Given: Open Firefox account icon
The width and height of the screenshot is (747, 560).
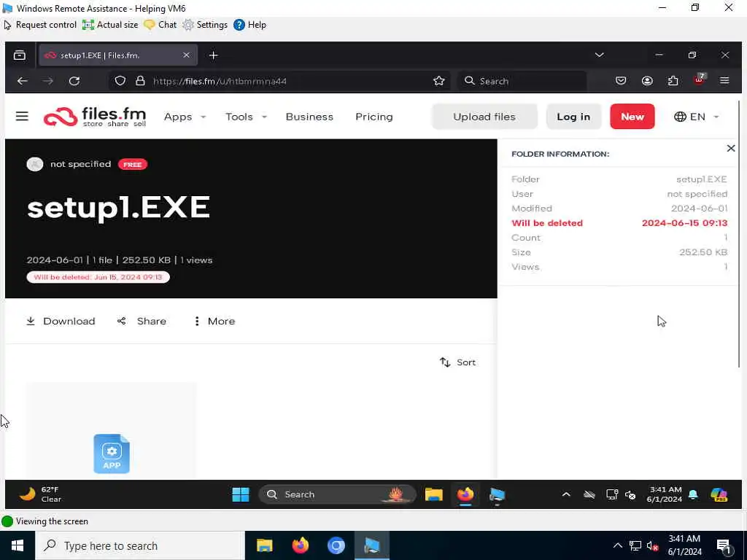Looking at the screenshot, I should click(x=647, y=81).
